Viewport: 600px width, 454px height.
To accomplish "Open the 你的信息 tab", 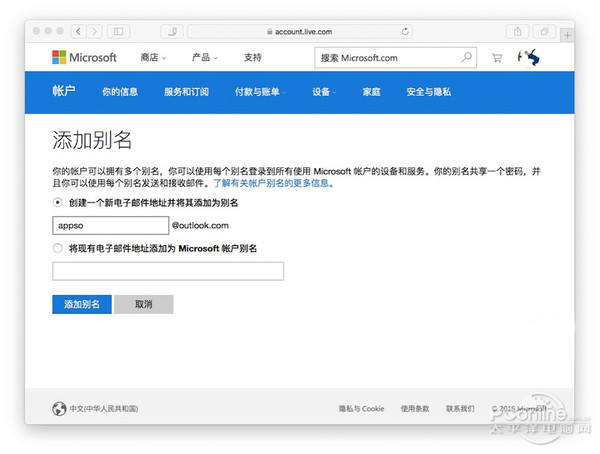I will [x=120, y=92].
